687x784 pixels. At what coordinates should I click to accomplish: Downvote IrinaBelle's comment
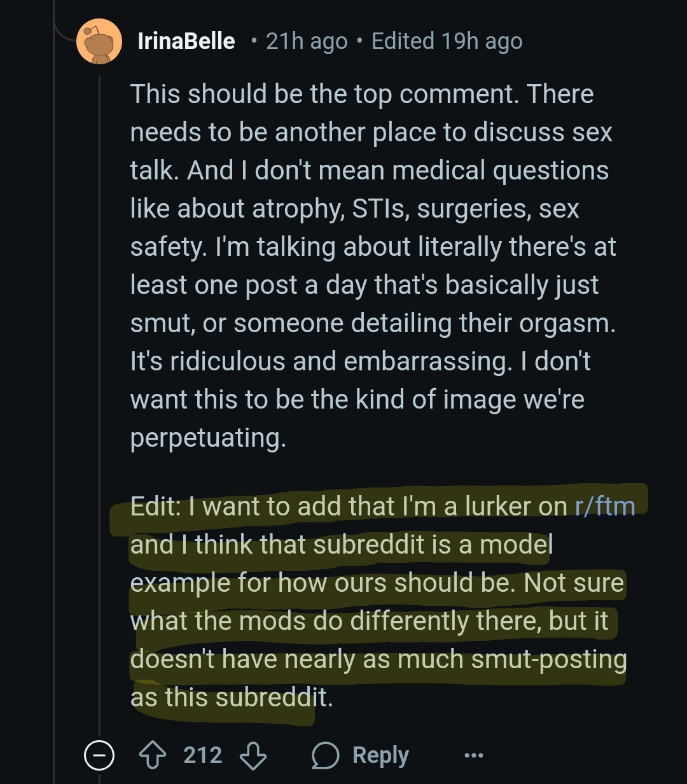coord(252,755)
